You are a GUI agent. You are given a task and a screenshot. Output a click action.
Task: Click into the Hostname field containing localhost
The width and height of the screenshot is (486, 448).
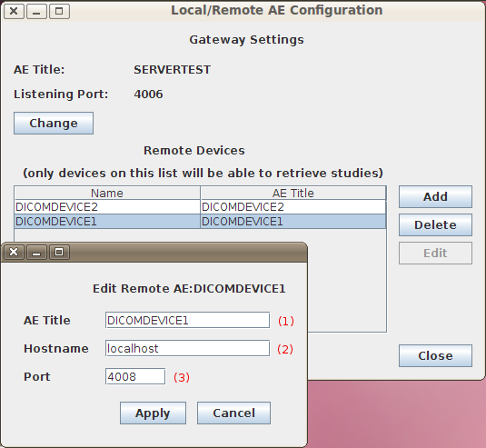point(187,348)
